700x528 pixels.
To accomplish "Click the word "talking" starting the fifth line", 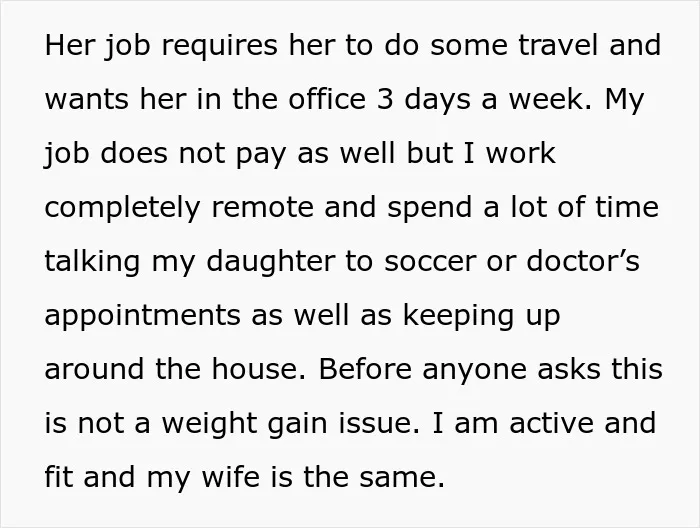I will (92, 261).
